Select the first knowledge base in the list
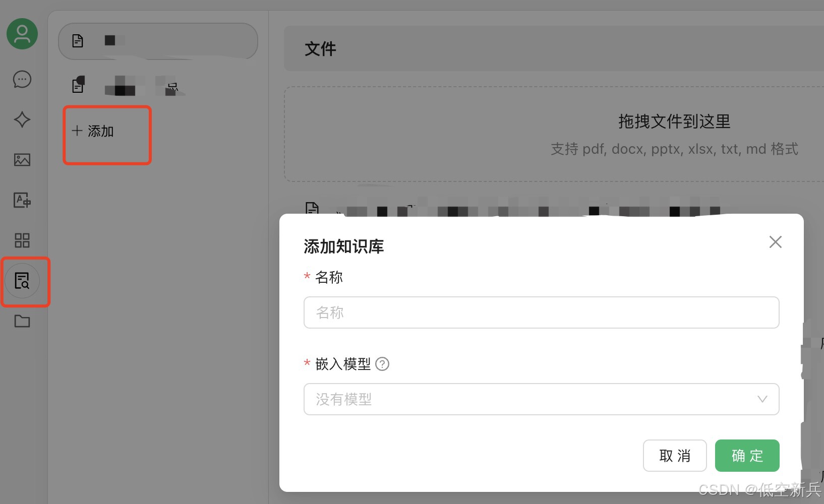Image resolution: width=824 pixels, height=504 pixels. [158, 41]
